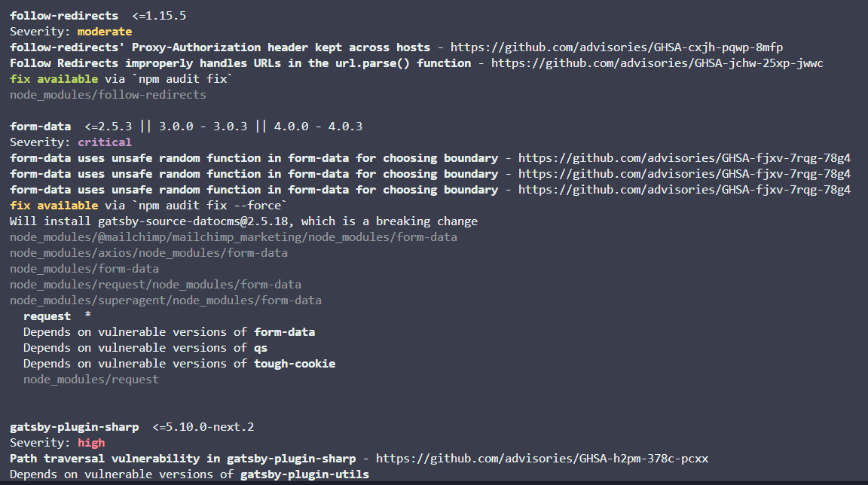Click the node_modules/request path line
Screen dimensions: 868x485
point(90,380)
